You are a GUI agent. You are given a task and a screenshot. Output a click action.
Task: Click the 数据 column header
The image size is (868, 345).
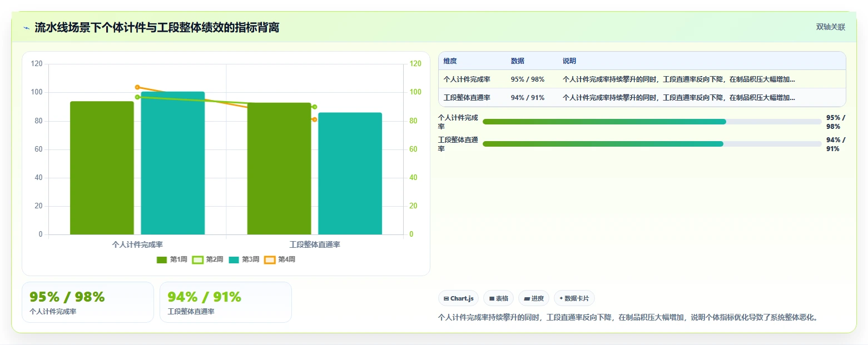(x=517, y=61)
